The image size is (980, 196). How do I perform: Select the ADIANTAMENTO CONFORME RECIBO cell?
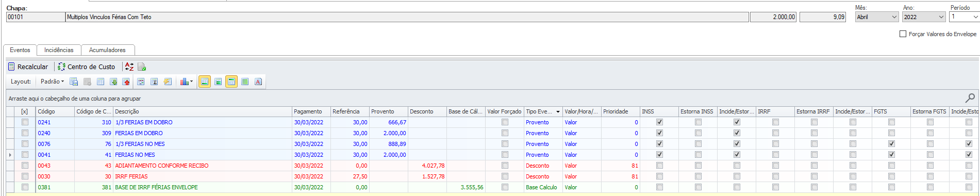coord(203,166)
